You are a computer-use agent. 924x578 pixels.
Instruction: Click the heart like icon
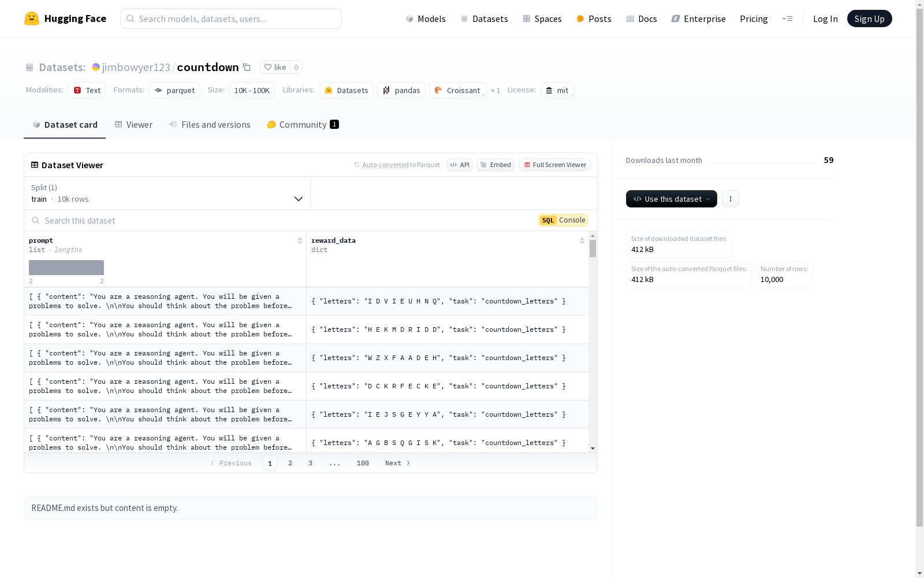pos(268,67)
